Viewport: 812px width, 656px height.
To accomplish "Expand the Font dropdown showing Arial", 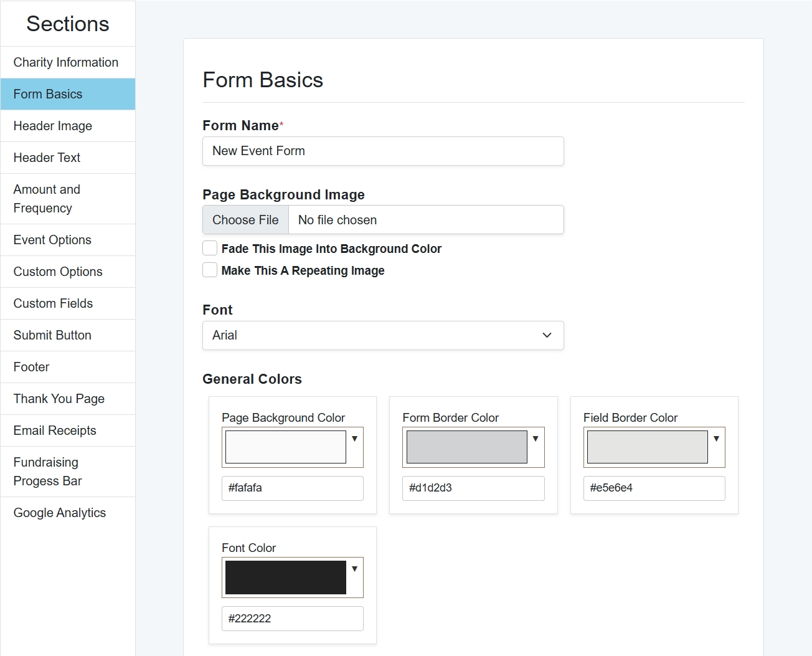I will tap(383, 335).
